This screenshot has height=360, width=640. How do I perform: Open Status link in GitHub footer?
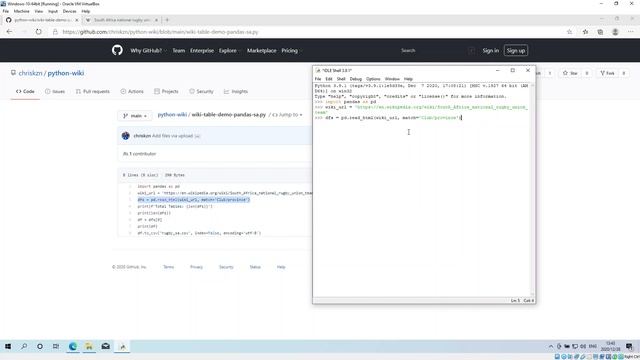point(255,267)
